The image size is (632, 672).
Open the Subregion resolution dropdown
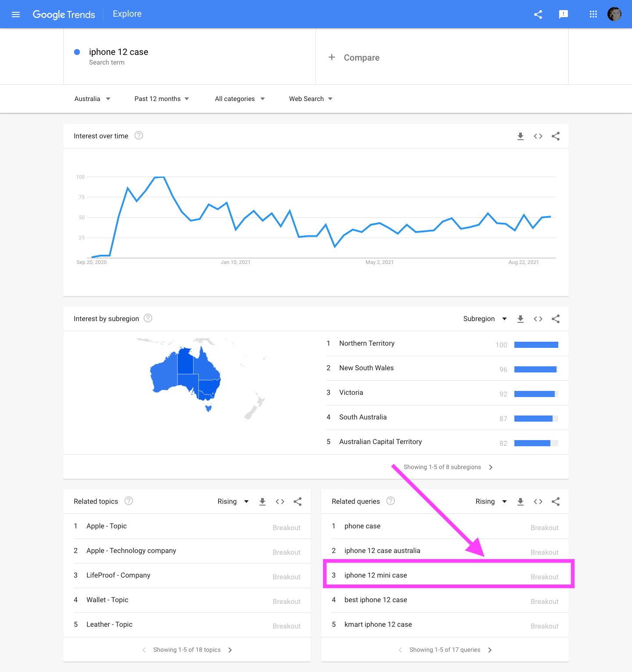click(x=485, y=319)
